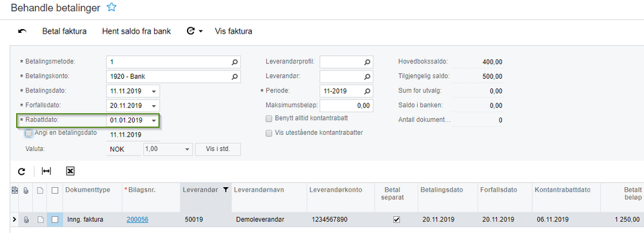Enable Benytt alltid kontantrabatt
This screenshot has height=233, width=644.
pyautogui.click(x=269, y=119)
